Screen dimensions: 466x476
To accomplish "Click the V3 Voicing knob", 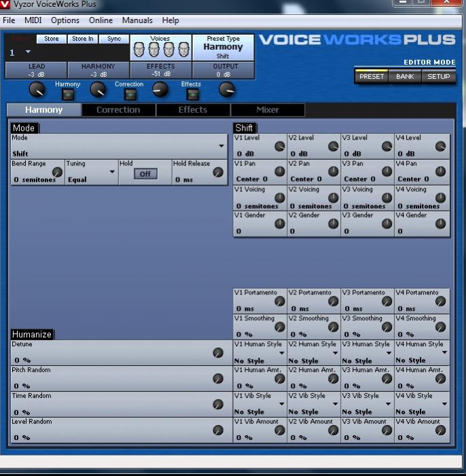I will click(387, 198).
